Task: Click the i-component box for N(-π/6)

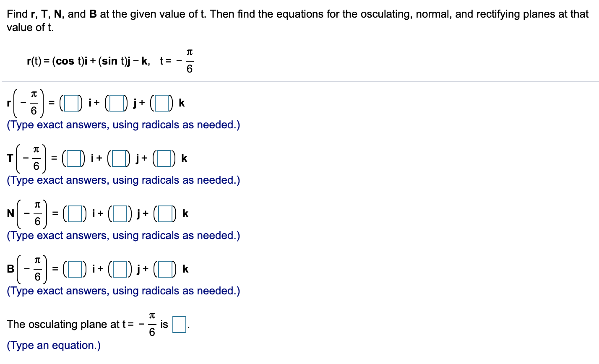Action: tap(75, 213)
